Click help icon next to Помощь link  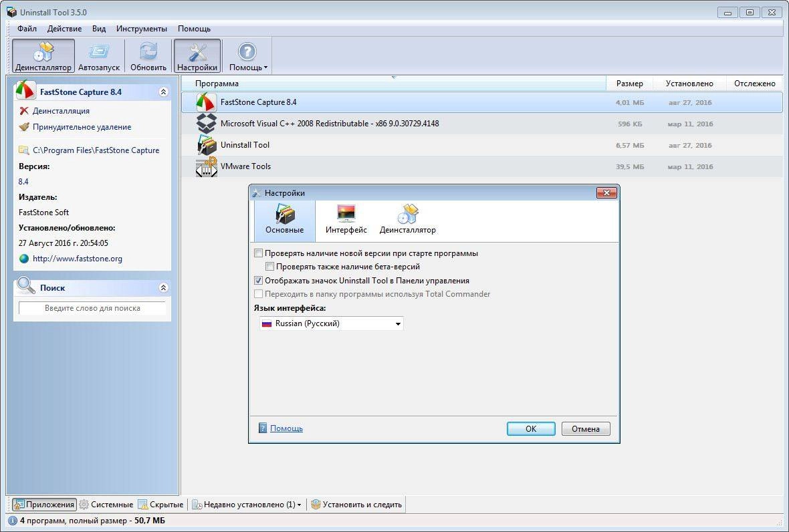263,428
